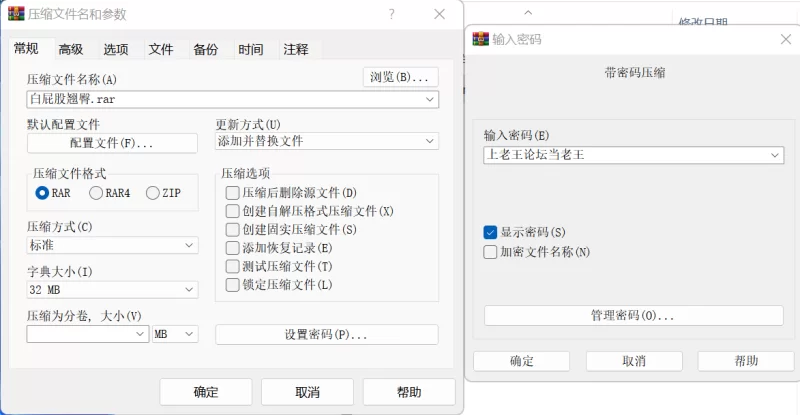800x415 pixels.
Task: Click the 管理密码(O)... button
Action: (632, 316)
